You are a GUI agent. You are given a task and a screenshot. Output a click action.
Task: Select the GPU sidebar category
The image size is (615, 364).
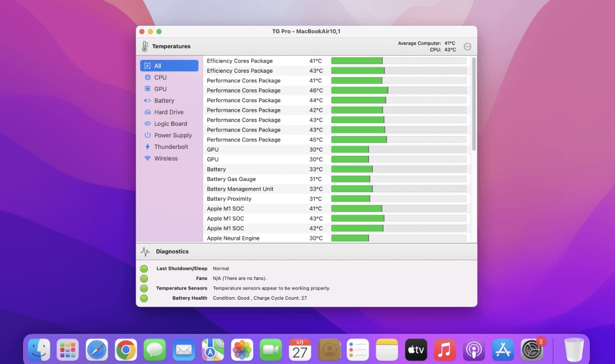click(160, 89)
